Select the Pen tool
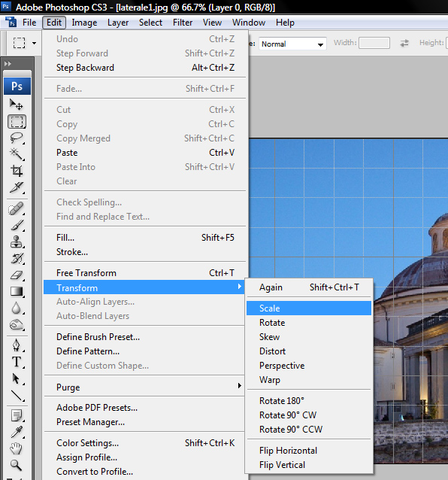The image size is (448, 480). click(17, 345)
